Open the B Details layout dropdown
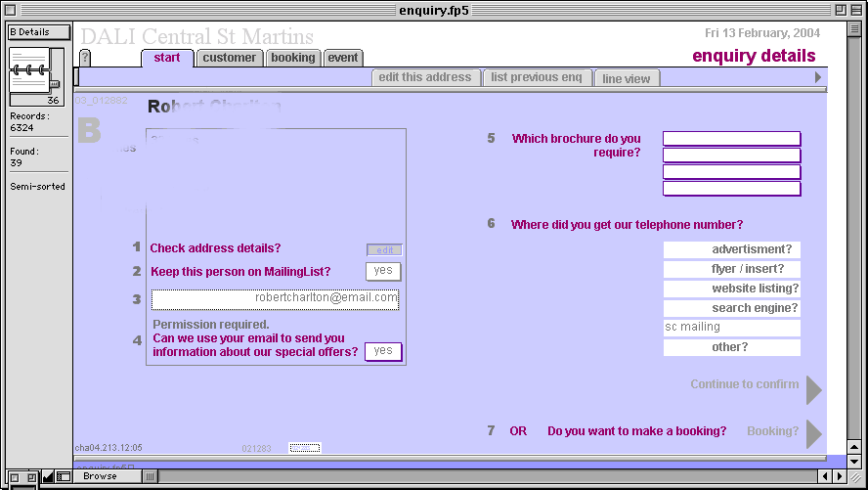 pyautogui.click(x=38, y=32)
